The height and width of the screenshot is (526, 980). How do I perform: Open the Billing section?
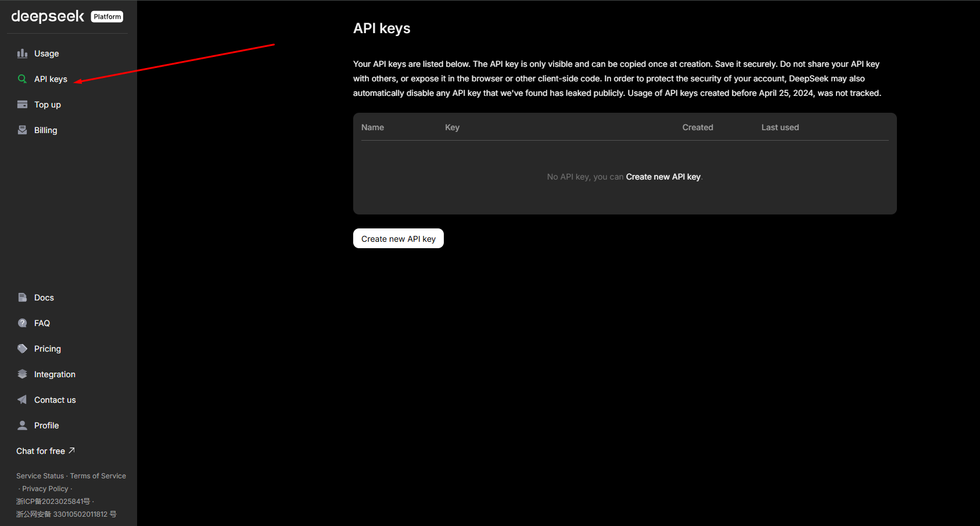click(45, 130)
